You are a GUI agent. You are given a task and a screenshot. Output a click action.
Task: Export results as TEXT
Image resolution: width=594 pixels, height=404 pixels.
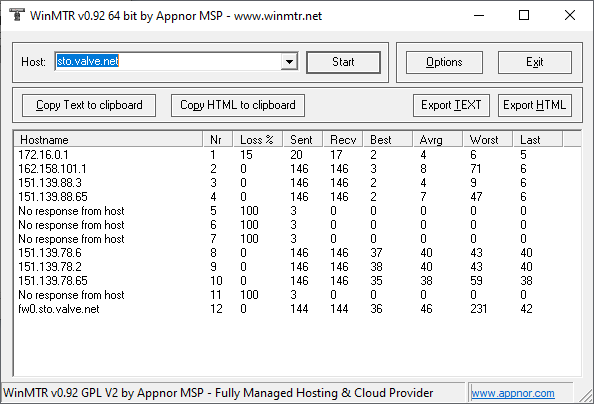click(x=451, y=105)
